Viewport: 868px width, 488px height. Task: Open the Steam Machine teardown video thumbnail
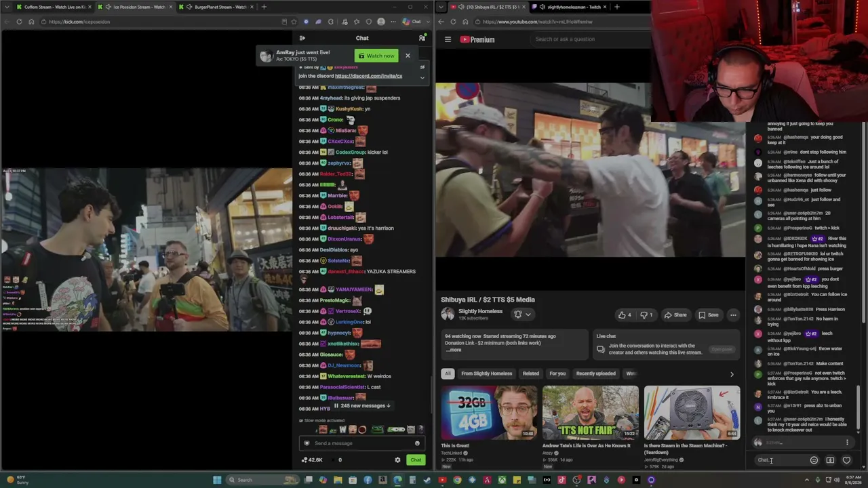(692, 412)
